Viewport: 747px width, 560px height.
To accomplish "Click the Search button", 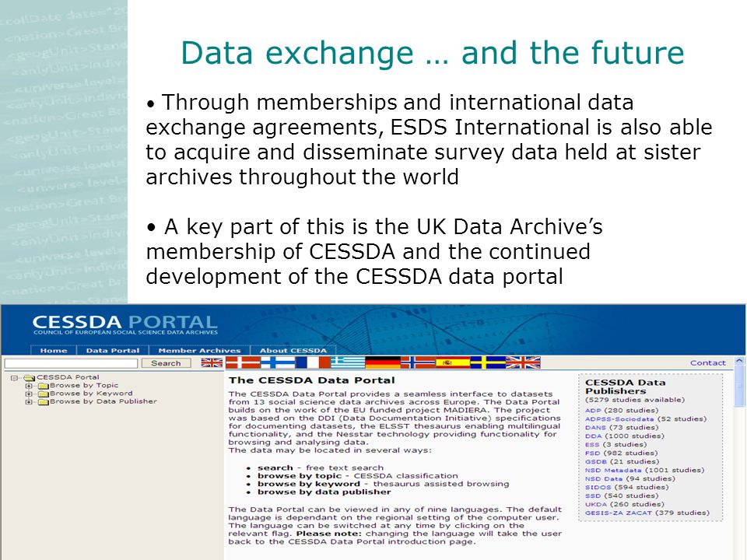I will pos(166,363).
